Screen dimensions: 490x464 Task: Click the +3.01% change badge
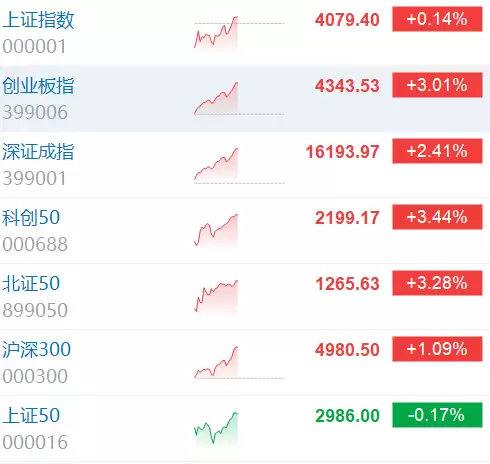tap(437, 85)
